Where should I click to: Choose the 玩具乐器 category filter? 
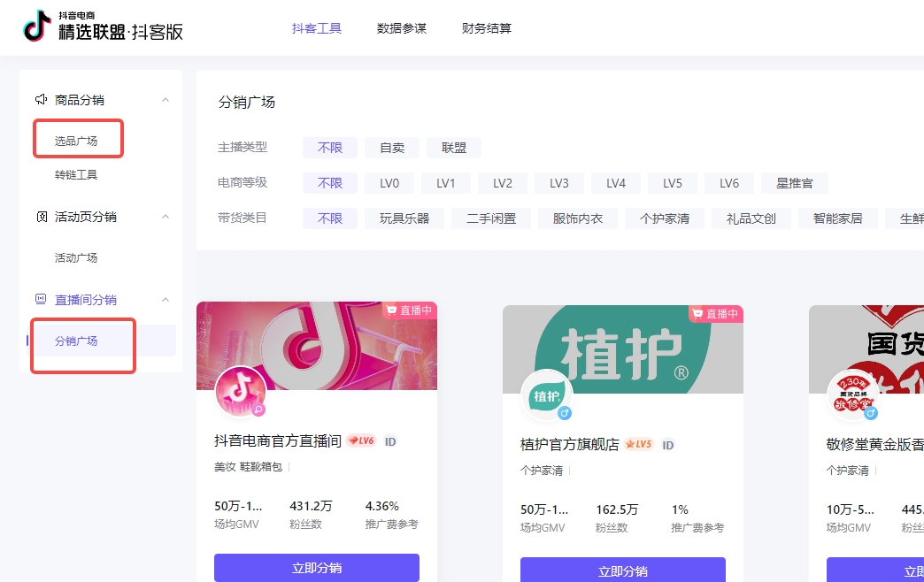tap(404, 218)
